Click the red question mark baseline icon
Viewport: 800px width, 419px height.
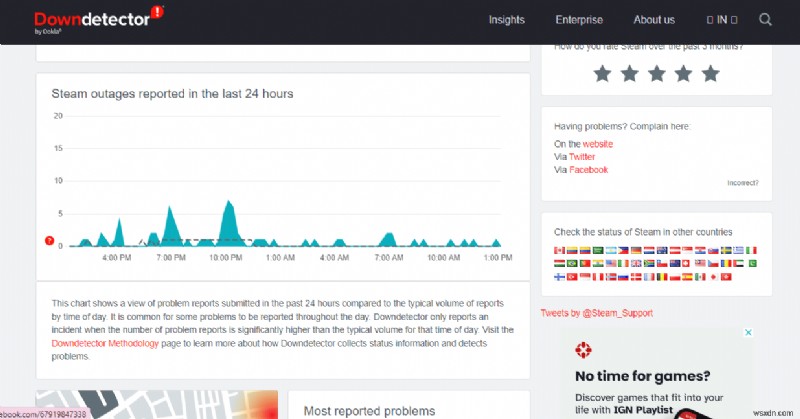pyautogui.click(x=49, y=240)
